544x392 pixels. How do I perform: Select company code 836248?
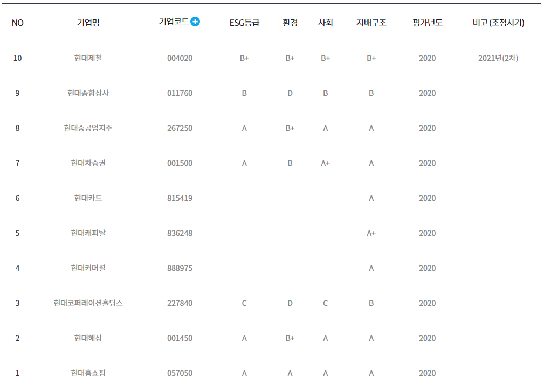[180, 233]
